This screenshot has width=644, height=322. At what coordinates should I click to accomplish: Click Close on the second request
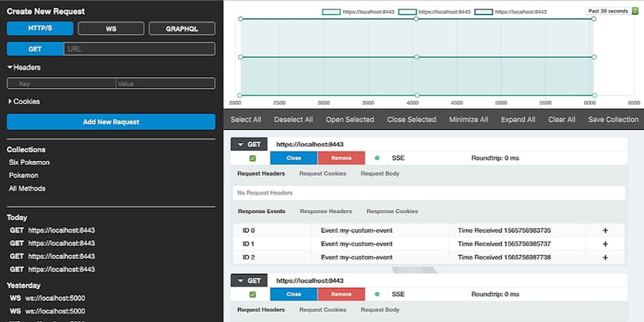pyautogui.click(x=294, y=294)
